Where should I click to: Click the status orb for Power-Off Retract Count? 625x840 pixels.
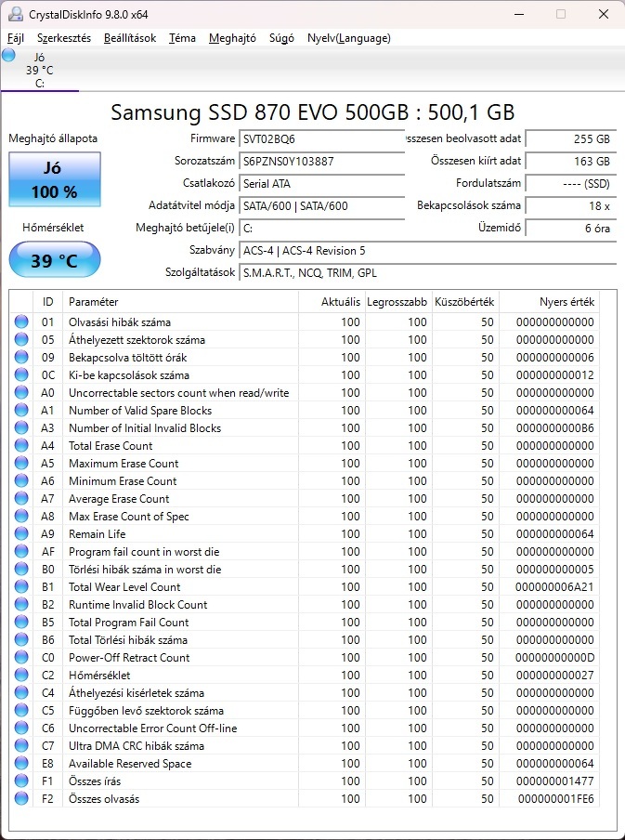point(21,657)
